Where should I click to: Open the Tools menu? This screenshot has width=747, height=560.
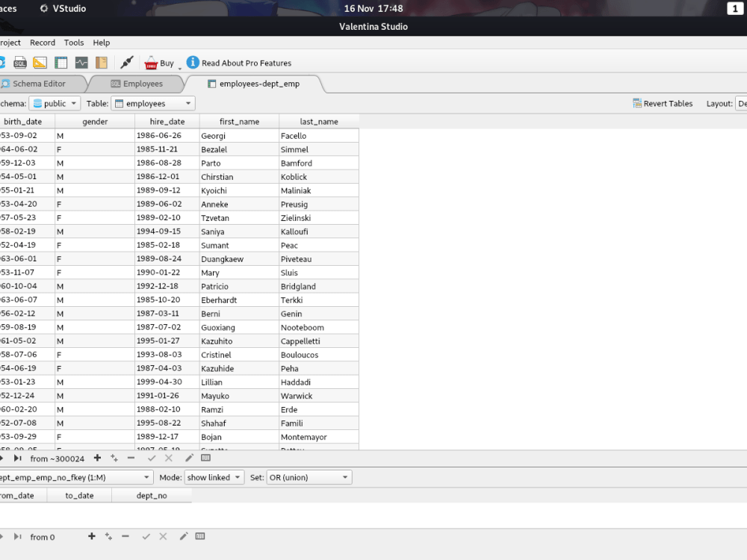point(74,43)
